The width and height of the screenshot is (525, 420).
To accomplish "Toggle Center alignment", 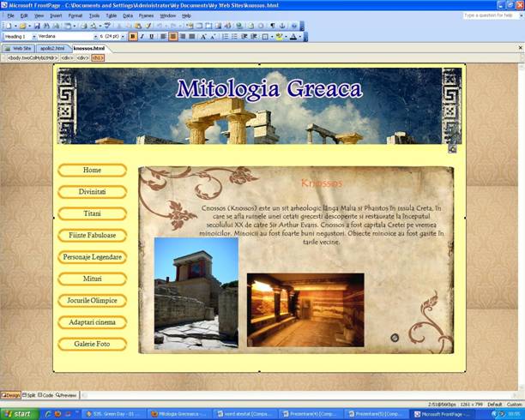I will [x=172, y=37].
